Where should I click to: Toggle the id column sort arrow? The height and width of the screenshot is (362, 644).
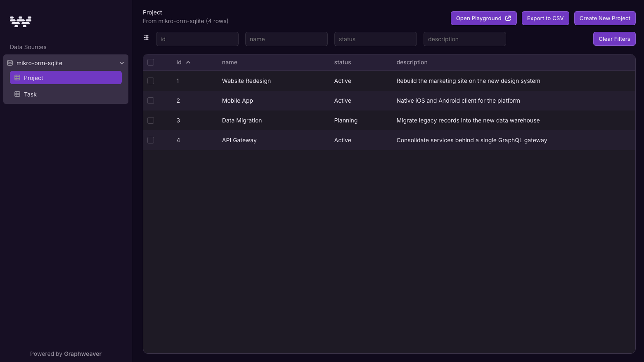pos(188,62)
